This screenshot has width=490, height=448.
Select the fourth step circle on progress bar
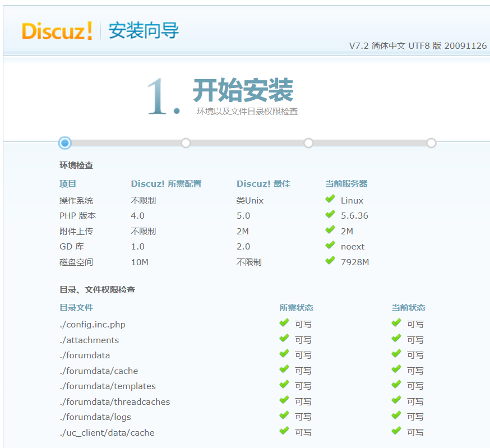(431, 143)
